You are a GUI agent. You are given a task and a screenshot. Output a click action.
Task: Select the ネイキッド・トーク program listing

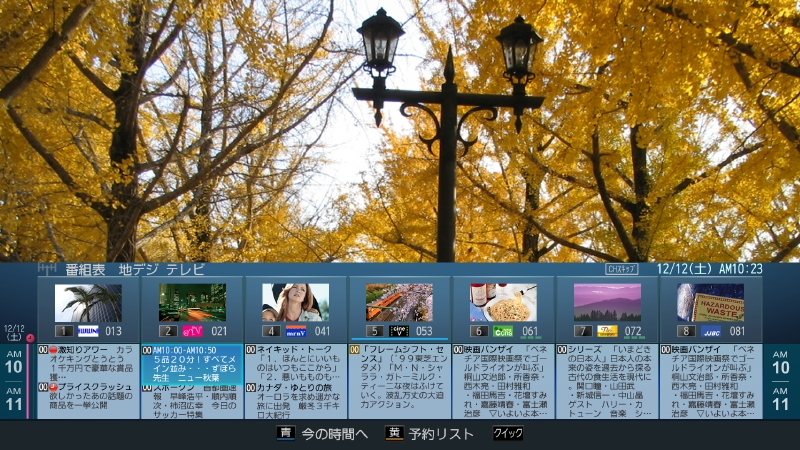(x=296, y=363)
